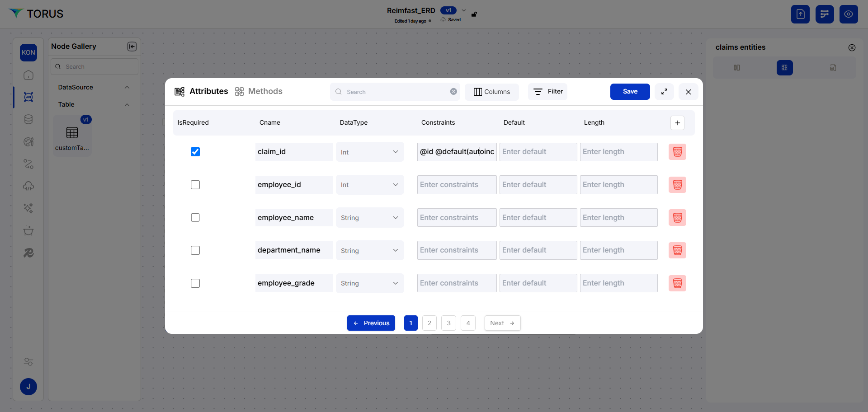868x412 pixels.
Task: Check IsRequired for department_name
Action: coord(195,250)
